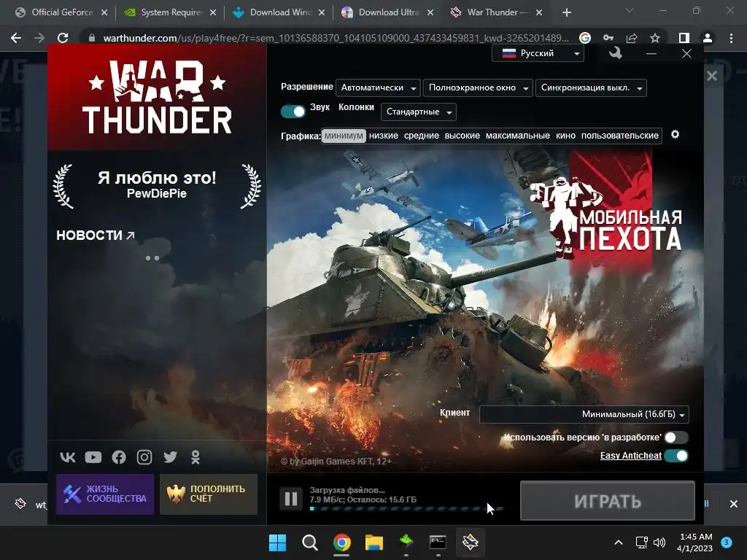Image resolution: width=747 pixels, height=560 pixels.
Task: Open Windows Start menu
Action: (x=277, y=542)
